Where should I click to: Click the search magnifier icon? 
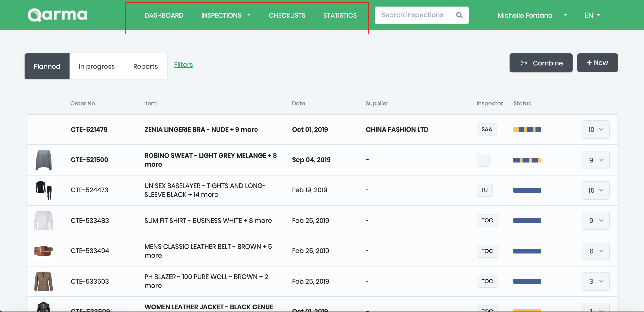(459, 15)
